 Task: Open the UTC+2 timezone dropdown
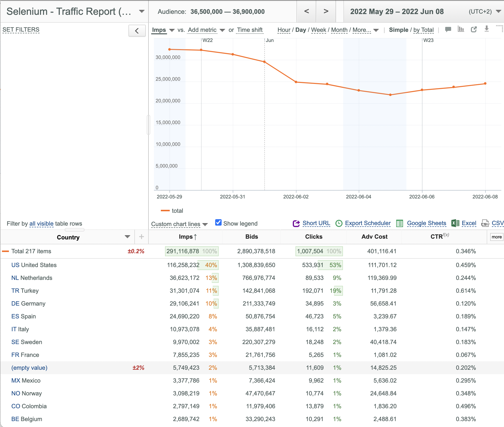498,12
